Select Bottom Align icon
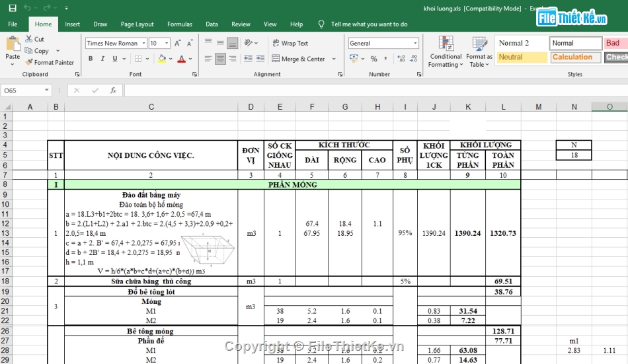The image size is (628, 364). pos(232,43)
